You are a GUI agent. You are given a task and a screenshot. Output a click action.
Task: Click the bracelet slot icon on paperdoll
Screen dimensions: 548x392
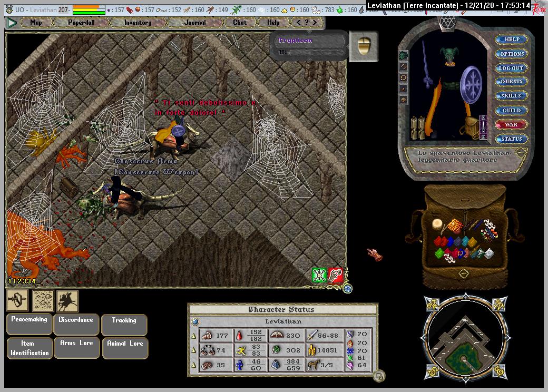tap(403, 100)
